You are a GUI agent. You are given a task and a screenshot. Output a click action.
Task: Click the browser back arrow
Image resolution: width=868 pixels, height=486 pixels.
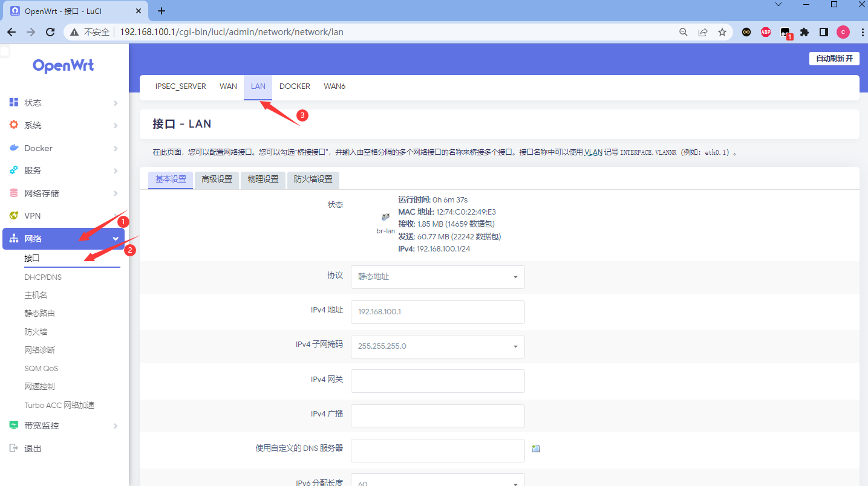click(x=11, y=32)
